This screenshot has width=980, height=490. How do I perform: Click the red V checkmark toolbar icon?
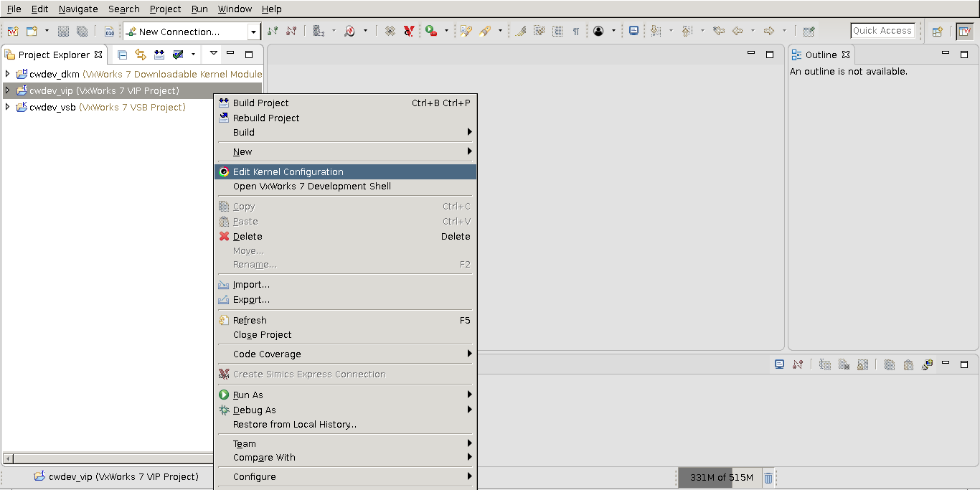point(409,31)
